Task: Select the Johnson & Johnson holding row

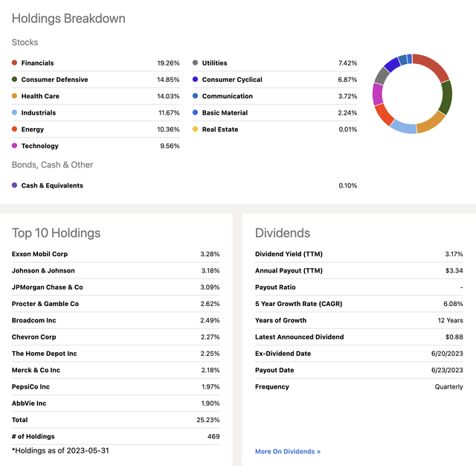Action: coord(116,270)
